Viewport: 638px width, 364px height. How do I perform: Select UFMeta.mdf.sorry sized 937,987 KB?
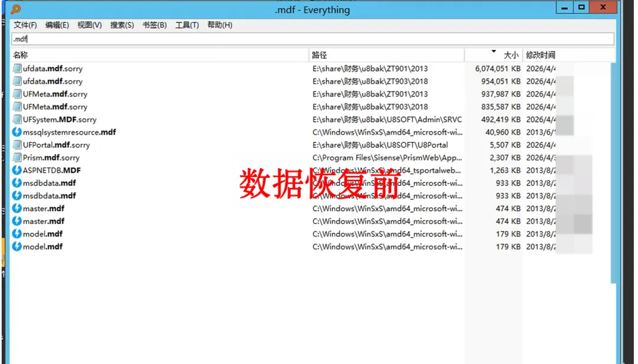click(x=55, y=94)
